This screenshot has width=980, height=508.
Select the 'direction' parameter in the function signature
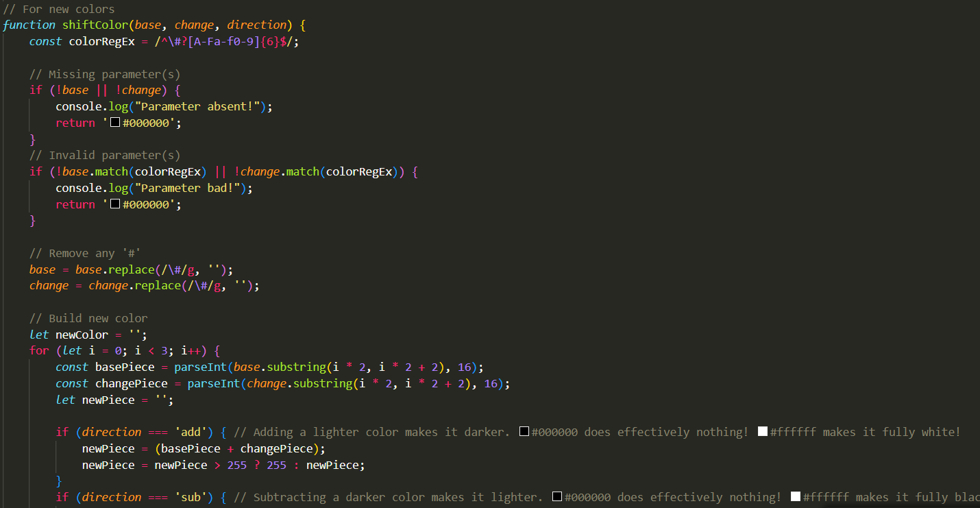[x=256, y=25]
